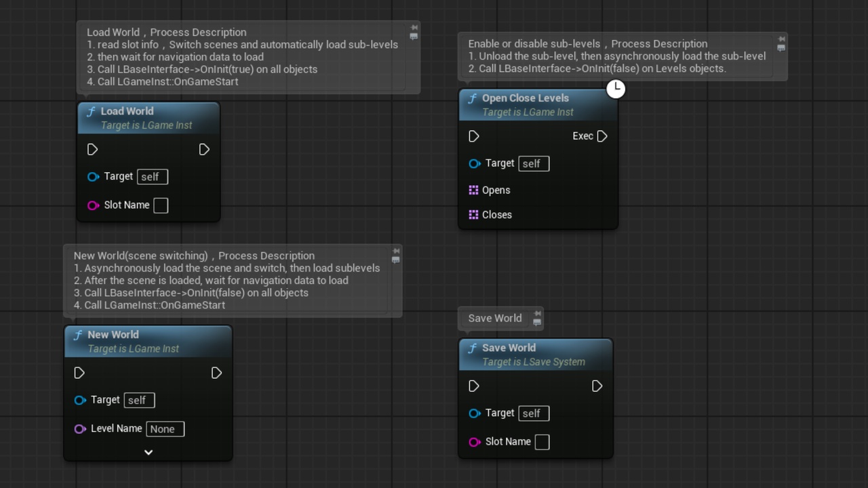The height and width of the screenshot is (488, 868).
Task: Toggle pin on Save World comment bubble
Action: (537, 314)
